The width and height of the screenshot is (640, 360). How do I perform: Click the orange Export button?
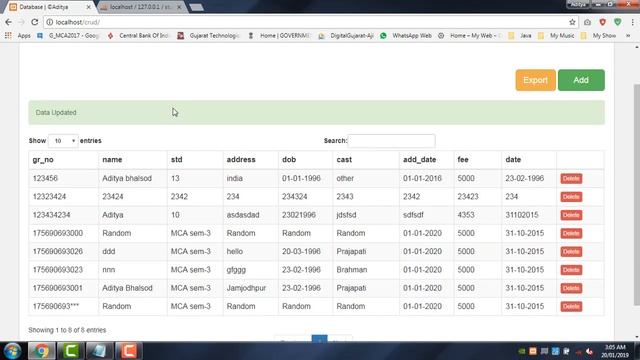[535, 80]
